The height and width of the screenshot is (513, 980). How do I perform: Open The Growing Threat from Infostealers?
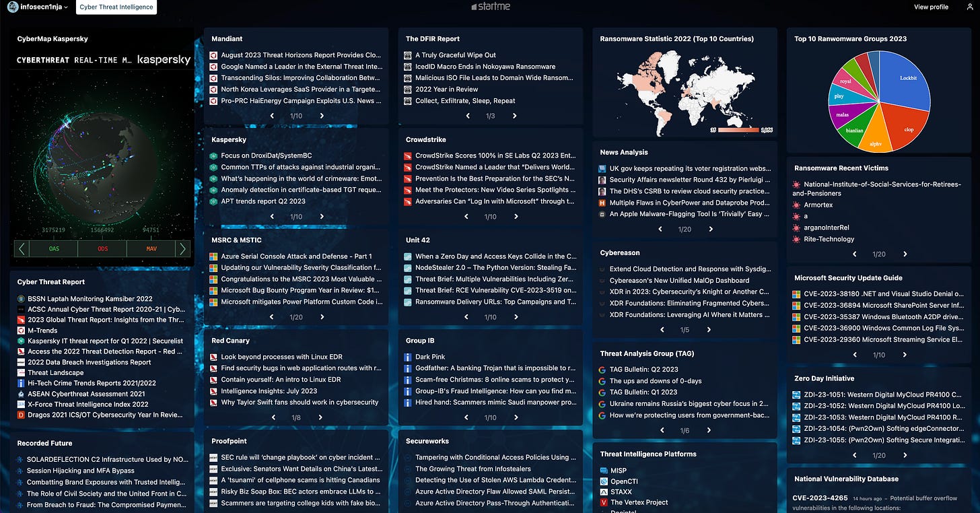(x=473, y=469)
